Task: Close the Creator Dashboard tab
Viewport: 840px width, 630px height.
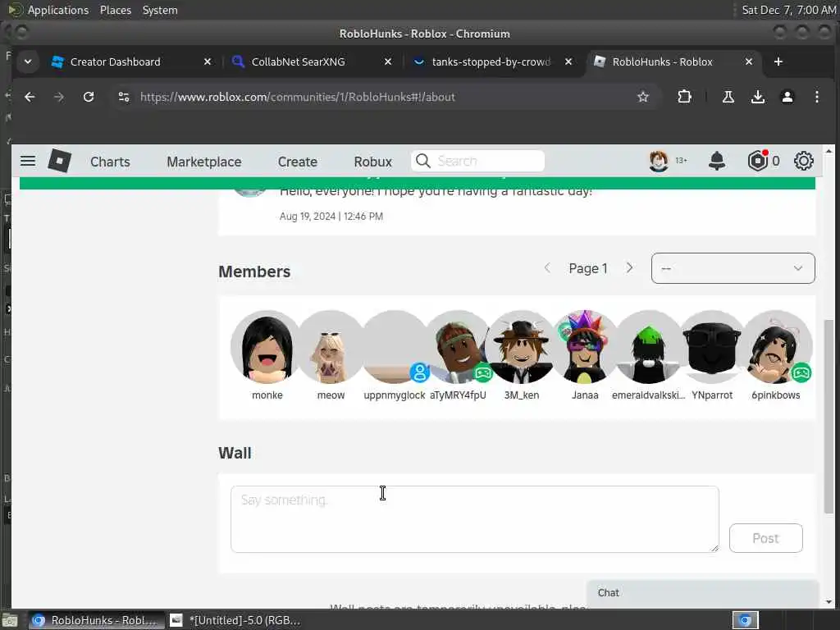Action: (208, 62)
